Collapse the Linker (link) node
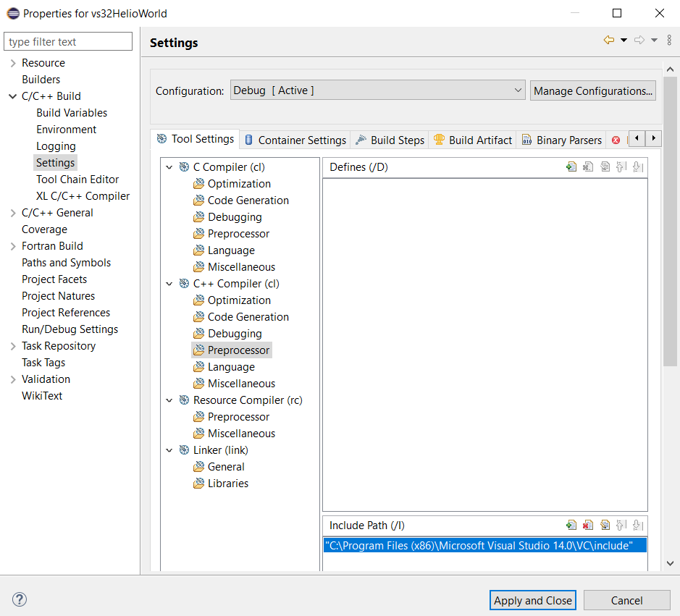 pos(169,450)
